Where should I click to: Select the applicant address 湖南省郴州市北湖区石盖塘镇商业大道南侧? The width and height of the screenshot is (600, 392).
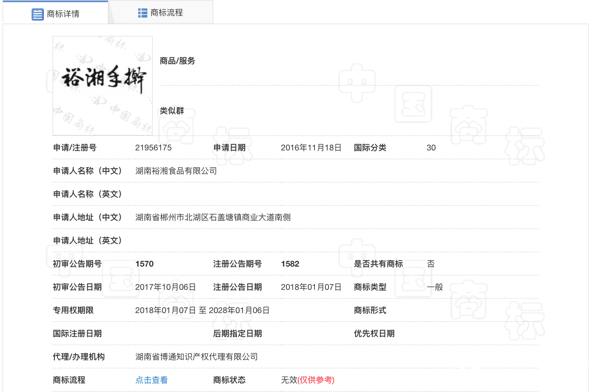pos(213,217)
